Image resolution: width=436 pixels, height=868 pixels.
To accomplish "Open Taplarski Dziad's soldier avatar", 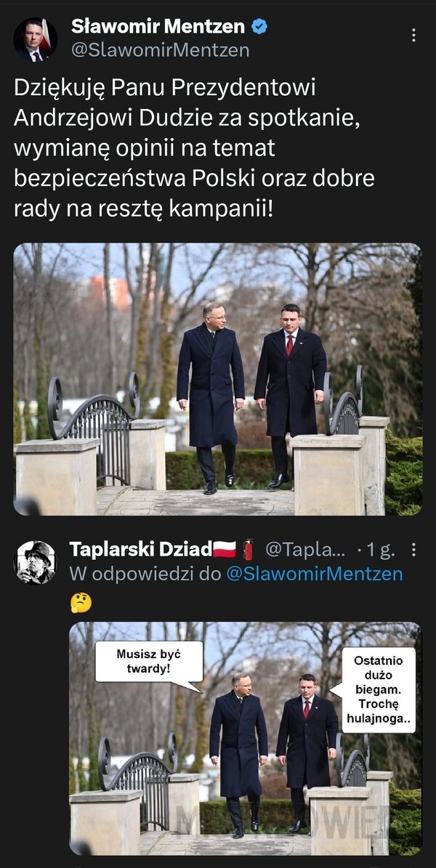I will coord(36,562).
